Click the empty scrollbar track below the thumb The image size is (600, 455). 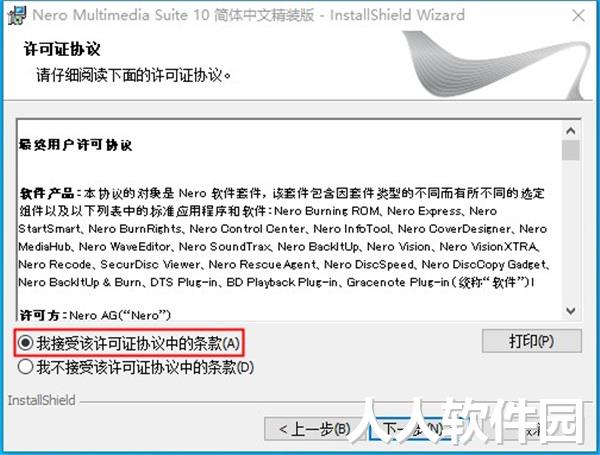[x=571, y=231]
